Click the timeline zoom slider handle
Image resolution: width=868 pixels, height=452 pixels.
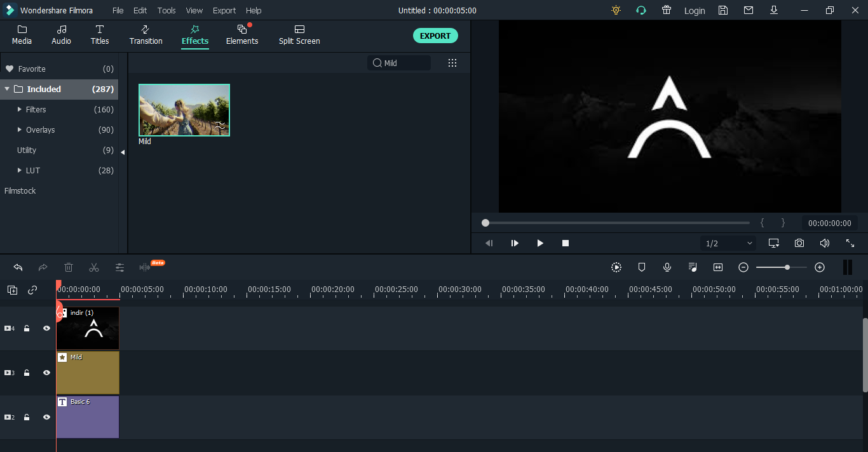coord(787,267)
